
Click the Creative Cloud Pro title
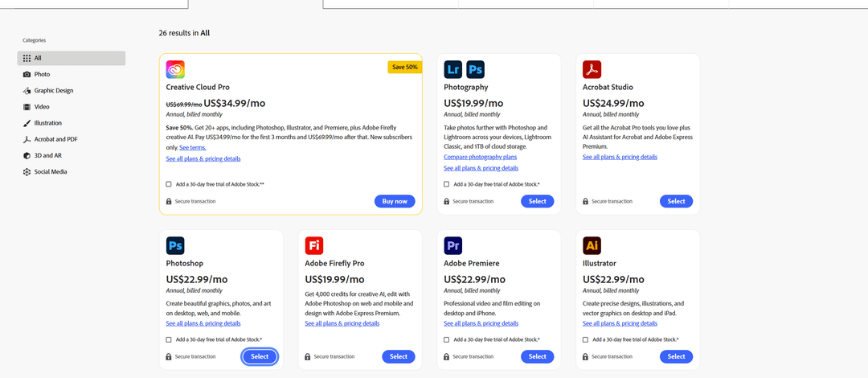point(198,87)
